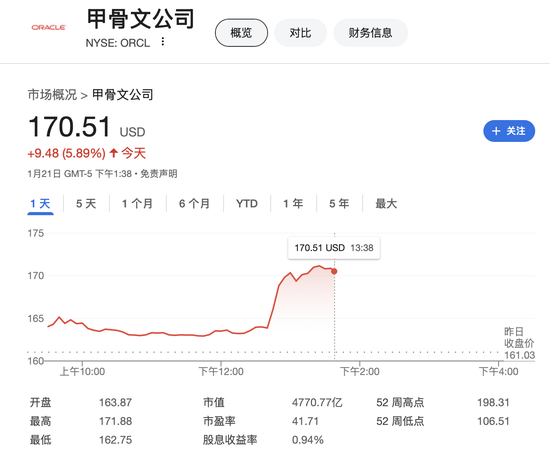Viewport: 550px width, 460px height.
Task: Click the 52 周高点 value 198.31
Action: pos(493,402)
